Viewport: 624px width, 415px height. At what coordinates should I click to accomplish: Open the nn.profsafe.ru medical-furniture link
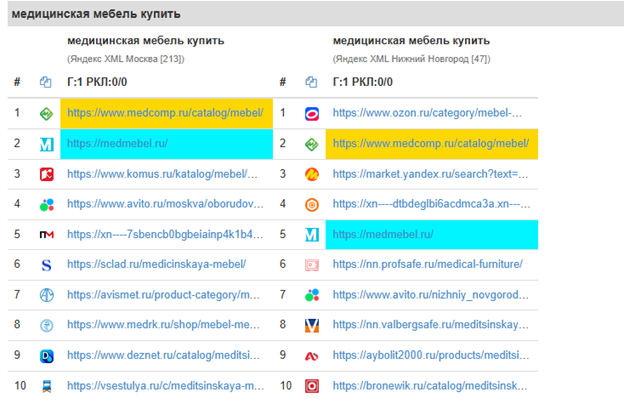pyautogui.click(x=429, y=264)
